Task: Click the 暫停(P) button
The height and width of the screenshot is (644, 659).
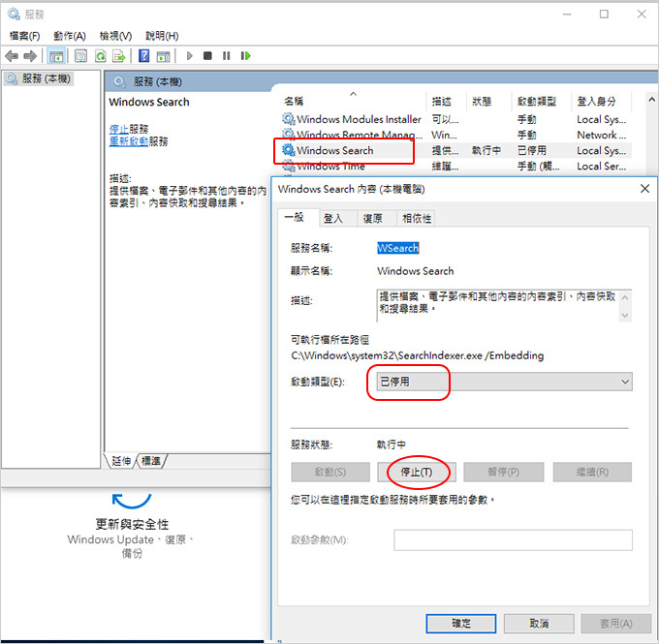Action: click(x=504, y=473)
